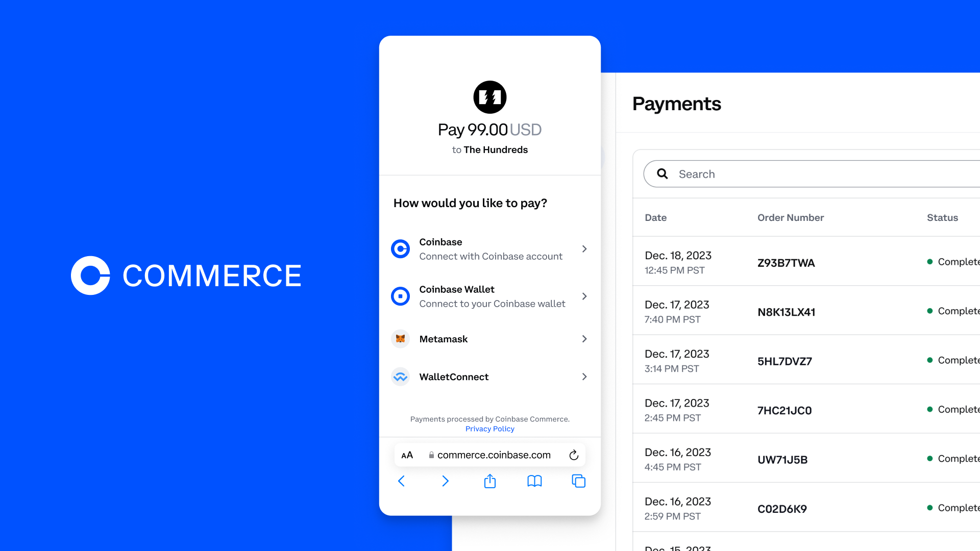Click the browser reload/share icon
The height and width of the screenshot is (551, 980).
tap(574, 454)
